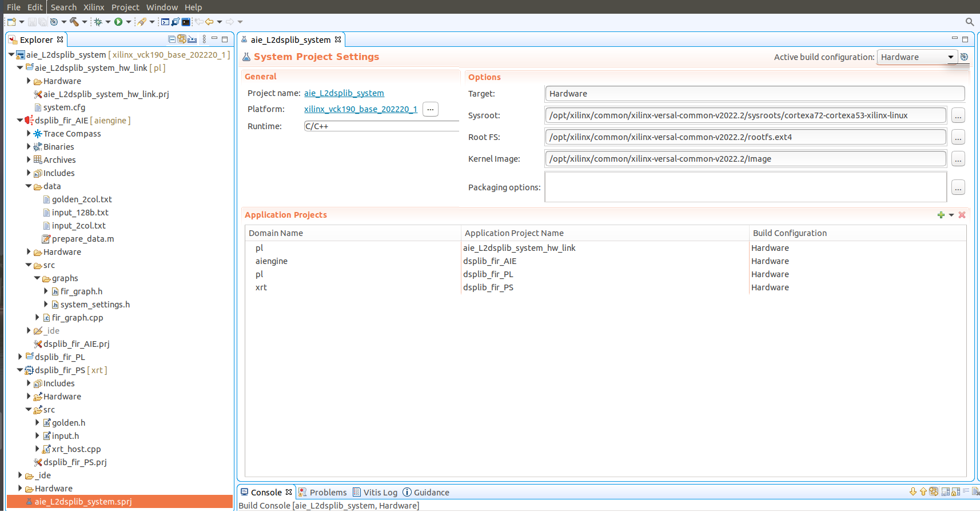The height and width of the screenshot is (520, 980).
Task: Open the Active build configuration dropdown
Action: [917, 57]
